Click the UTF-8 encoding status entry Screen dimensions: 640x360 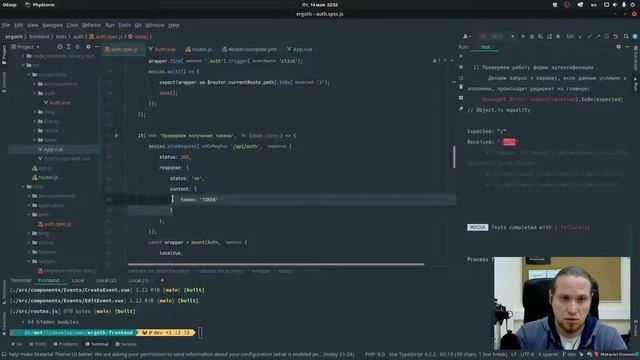(x=527, y=354)
